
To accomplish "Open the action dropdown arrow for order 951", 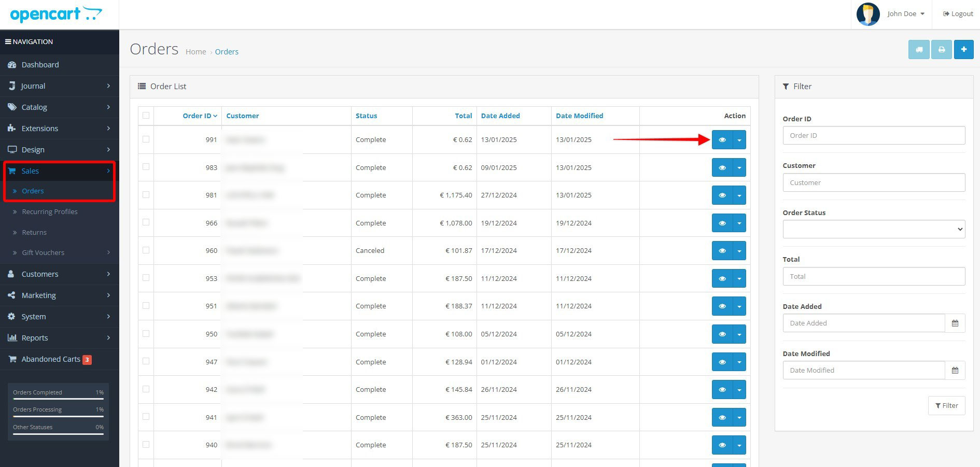I will pos(739,306).
